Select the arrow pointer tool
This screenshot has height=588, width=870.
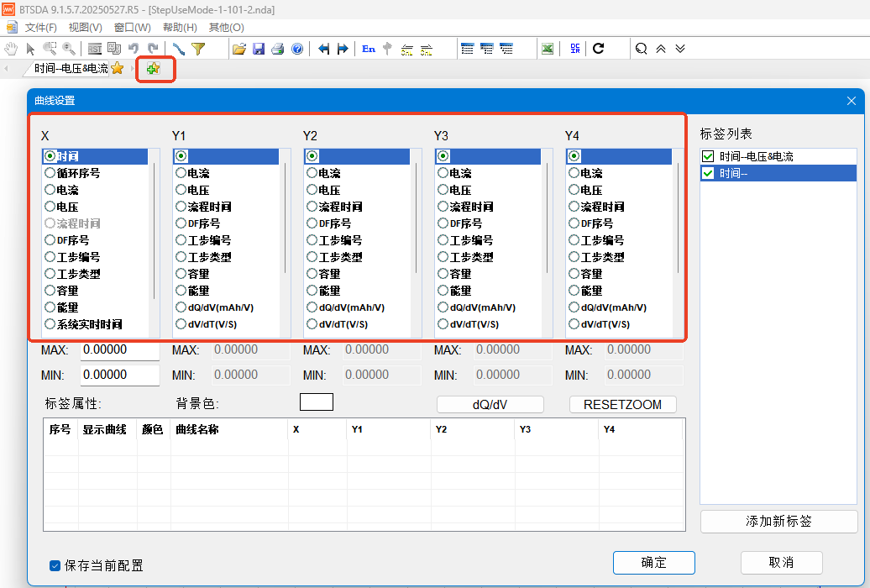click(x=30, y=49)
